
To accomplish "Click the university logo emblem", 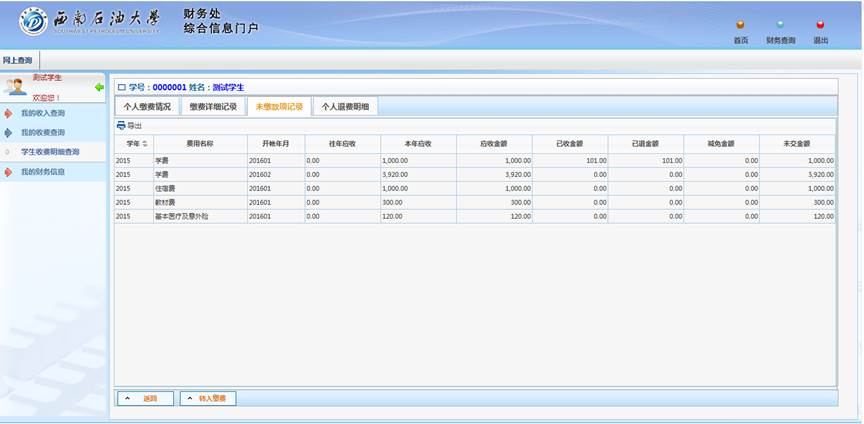I will click(x=32, y=21).
